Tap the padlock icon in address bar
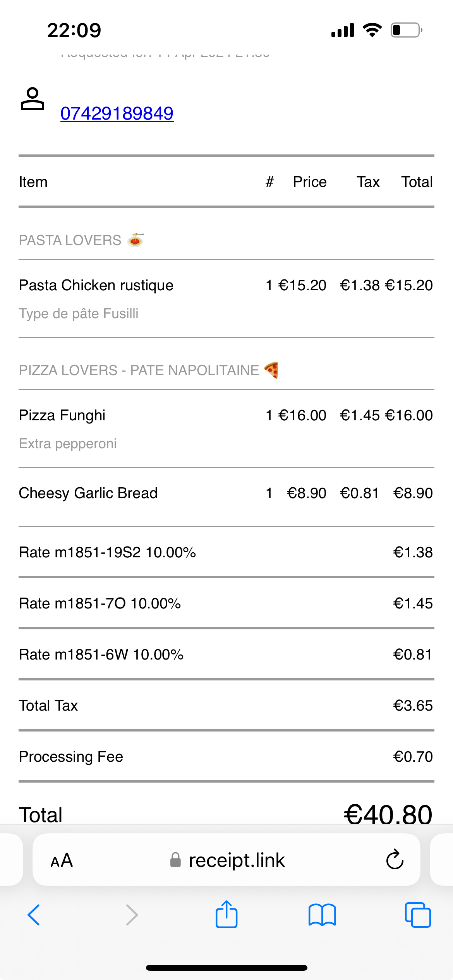453x980 pixels. [x=175, y=860]
